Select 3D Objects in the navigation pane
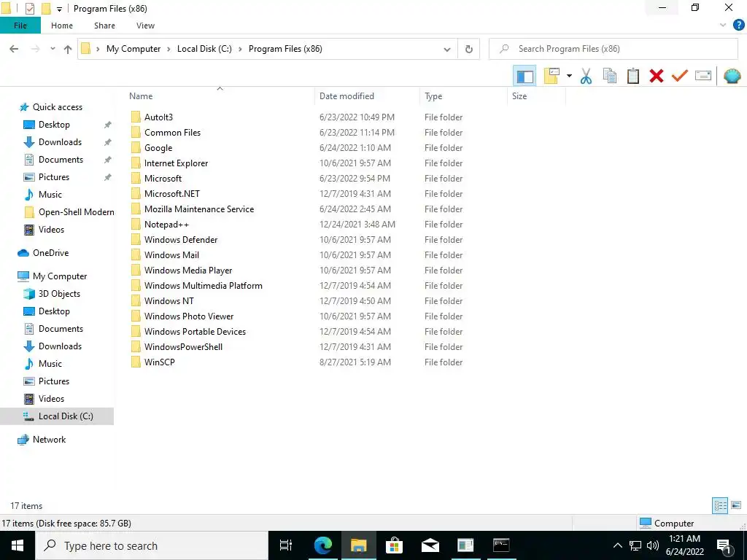747x560 pixels. [59, 294]
